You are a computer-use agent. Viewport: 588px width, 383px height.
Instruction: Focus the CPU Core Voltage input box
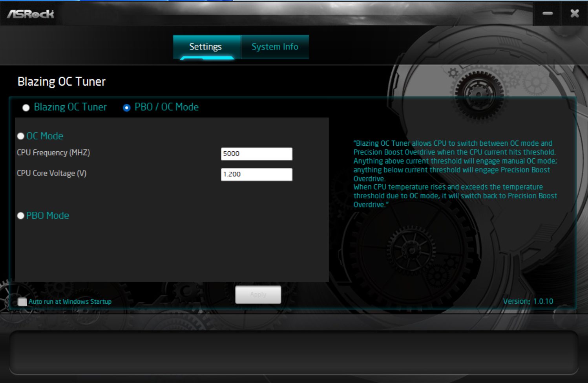click(x=256, y=174)
